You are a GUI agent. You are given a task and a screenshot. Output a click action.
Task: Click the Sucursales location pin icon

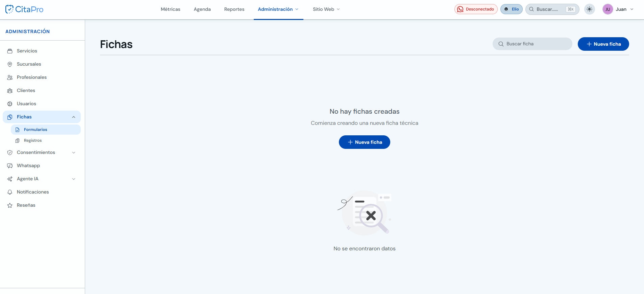(x=10, y=64)
